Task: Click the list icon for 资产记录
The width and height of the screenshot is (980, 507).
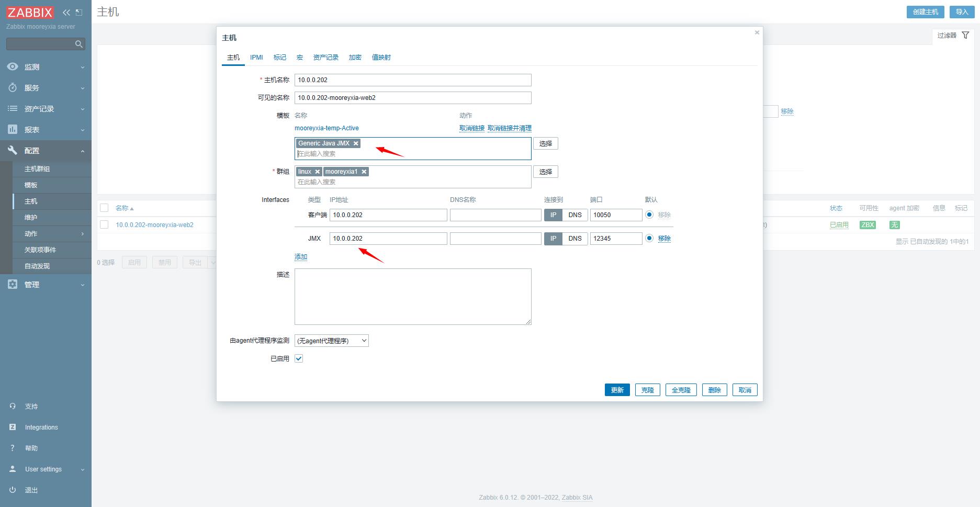Action: [x=13, y=108]
